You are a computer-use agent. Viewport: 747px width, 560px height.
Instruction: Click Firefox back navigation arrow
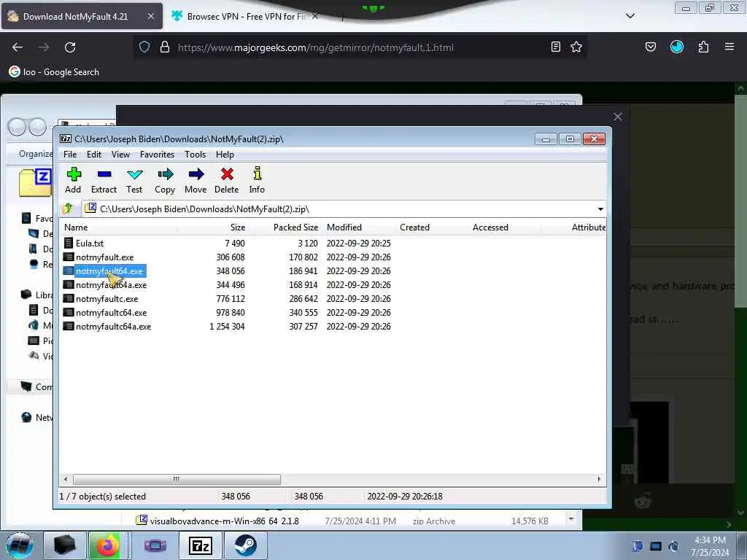click(18, 47)
